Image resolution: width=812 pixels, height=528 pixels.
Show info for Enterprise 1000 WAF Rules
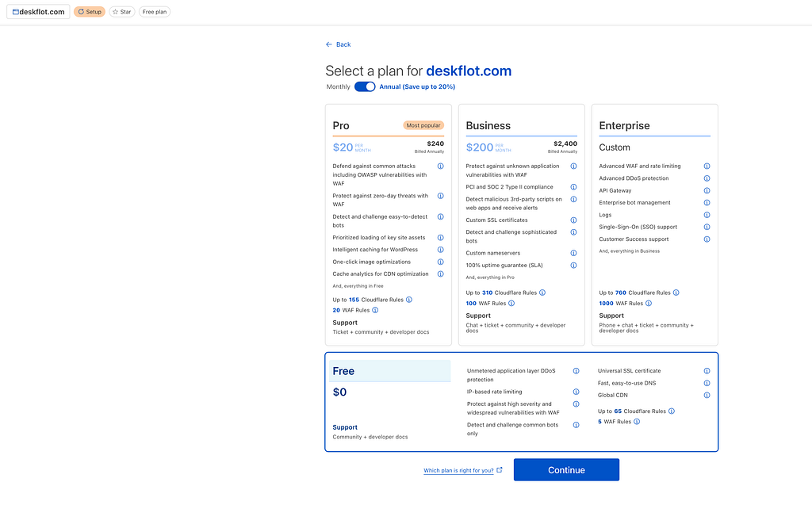[649, 304]
